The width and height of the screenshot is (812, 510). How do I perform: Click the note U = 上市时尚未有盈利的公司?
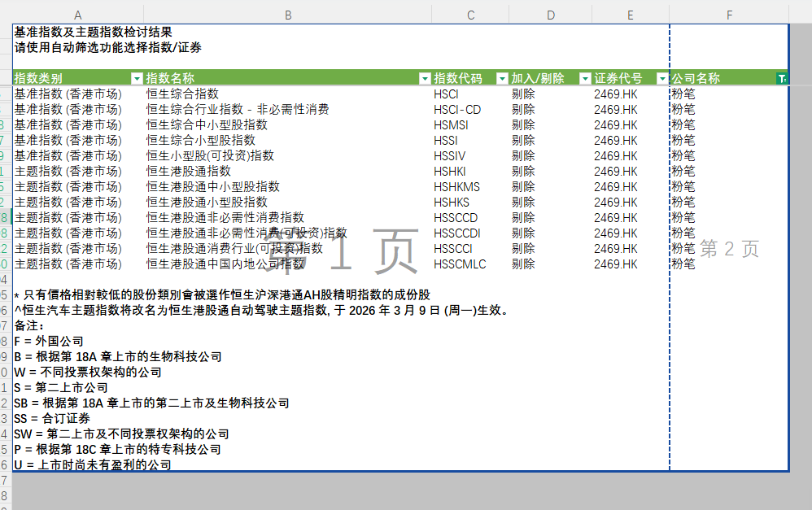click(93, 465)
